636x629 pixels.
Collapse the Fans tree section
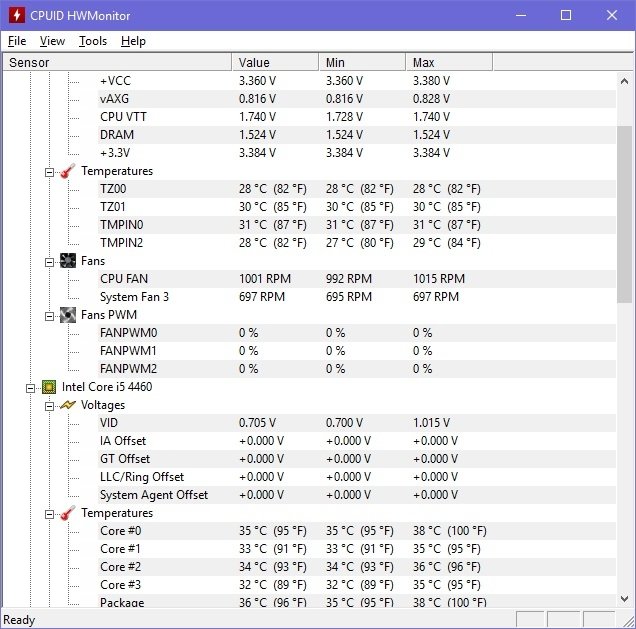pyautogui.click(x=49, y=261)
